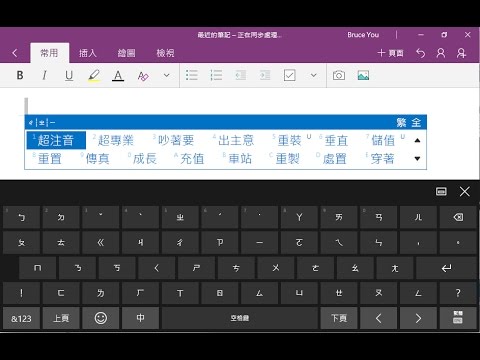Add a new page with + 頁面
Screen dimensions: 480x360
click(x=390, y=53)
